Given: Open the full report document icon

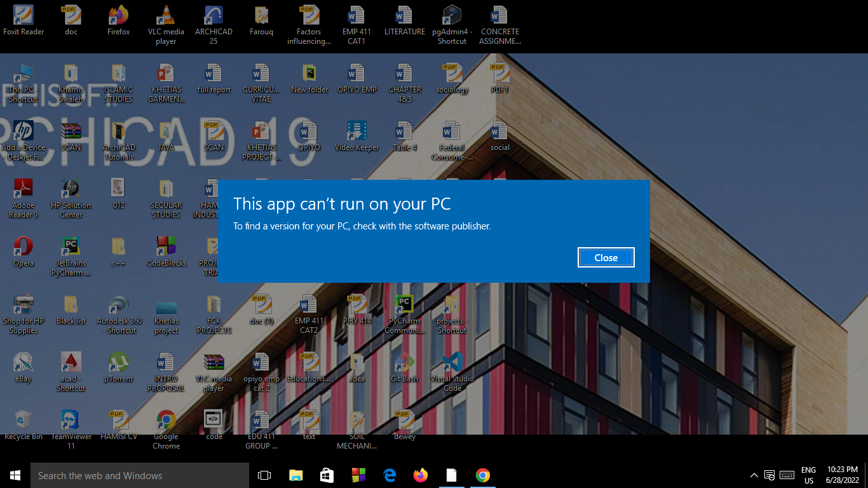Looking at the screenshot, I should click(214, 79).
